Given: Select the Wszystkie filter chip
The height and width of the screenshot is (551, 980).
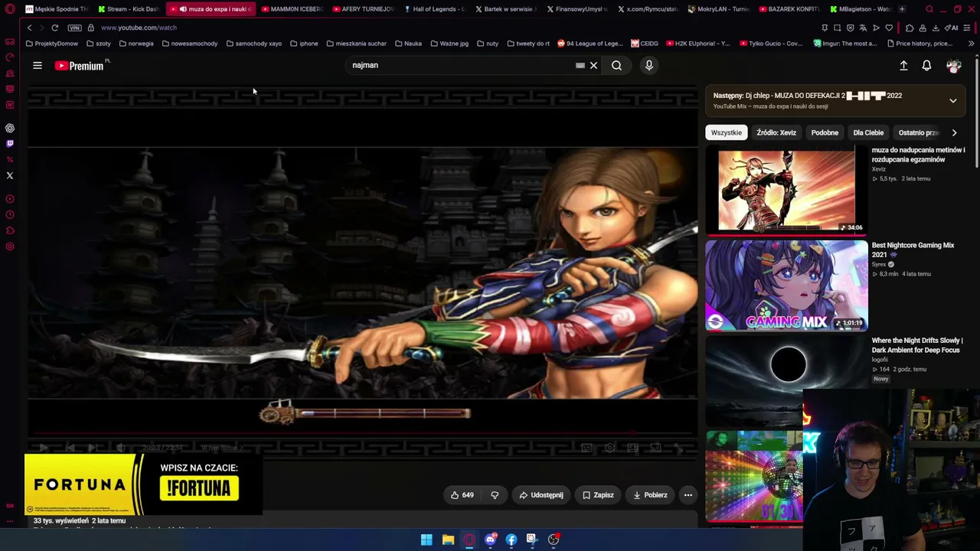Looking at the screenshot, I should tap(726, 132).
